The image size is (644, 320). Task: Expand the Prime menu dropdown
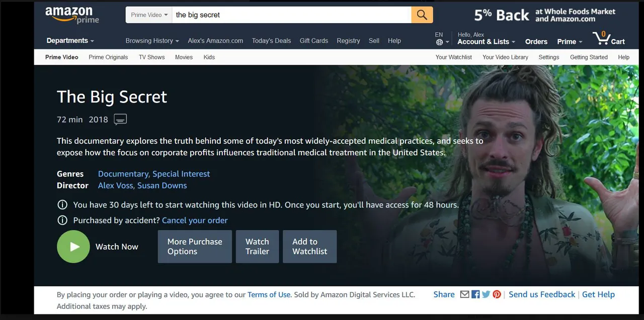coord(570,42)
